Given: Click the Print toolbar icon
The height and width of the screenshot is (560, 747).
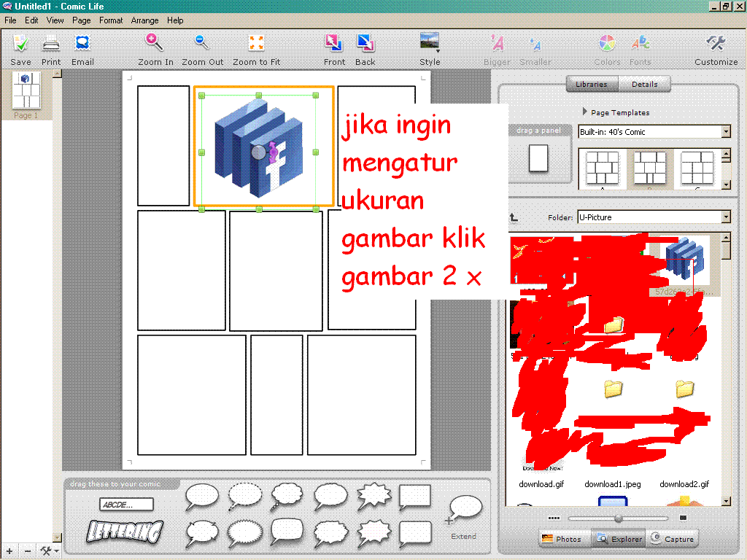Looking at the screenshot, I should [x=51, y=44].
